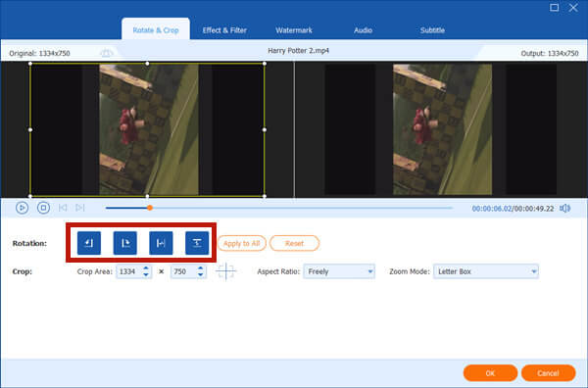
Task: Confirm edits with OK button
Action: 490,373
